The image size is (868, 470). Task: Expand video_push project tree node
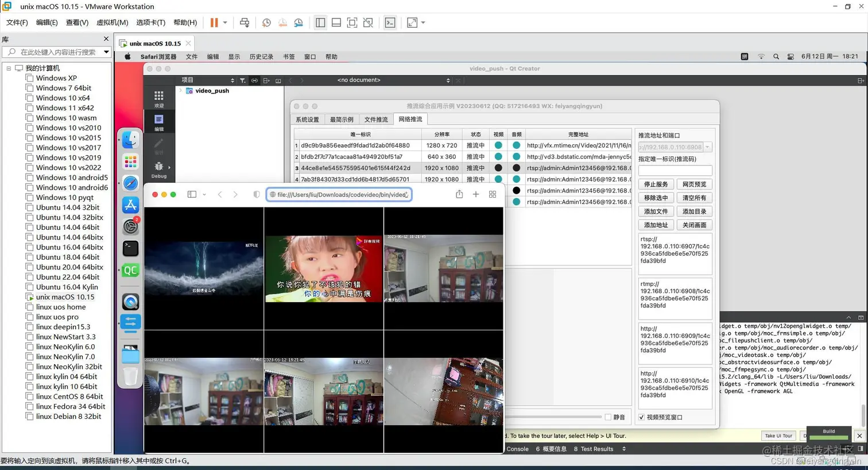tap(181, 91)
